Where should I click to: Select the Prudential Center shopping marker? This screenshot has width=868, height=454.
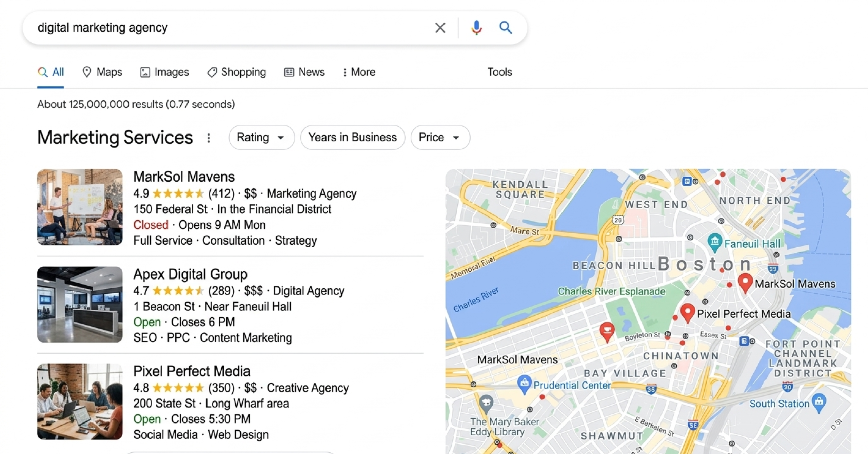coord(524,384)
